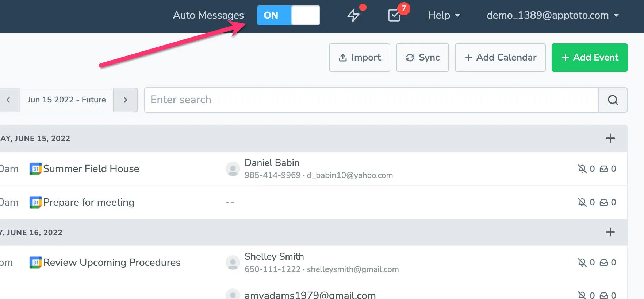Click muted bell icon in Summer Field House row
The image size is (644, 299).
click(x=582, y=169)
